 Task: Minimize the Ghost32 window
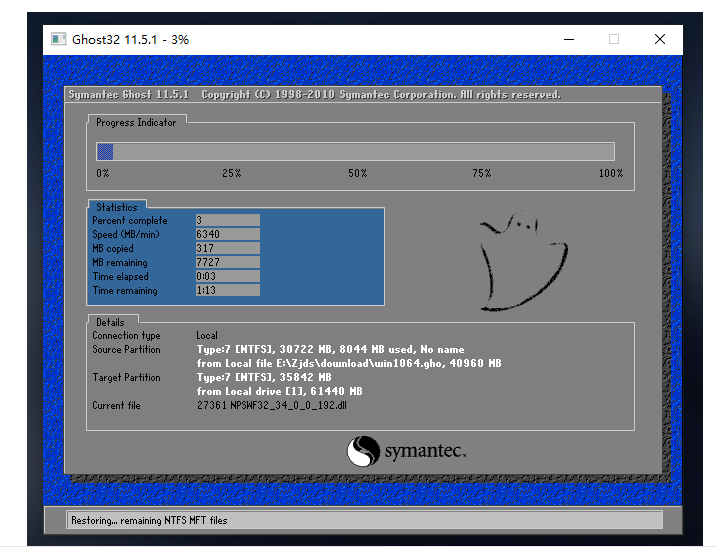pos(567,39)
